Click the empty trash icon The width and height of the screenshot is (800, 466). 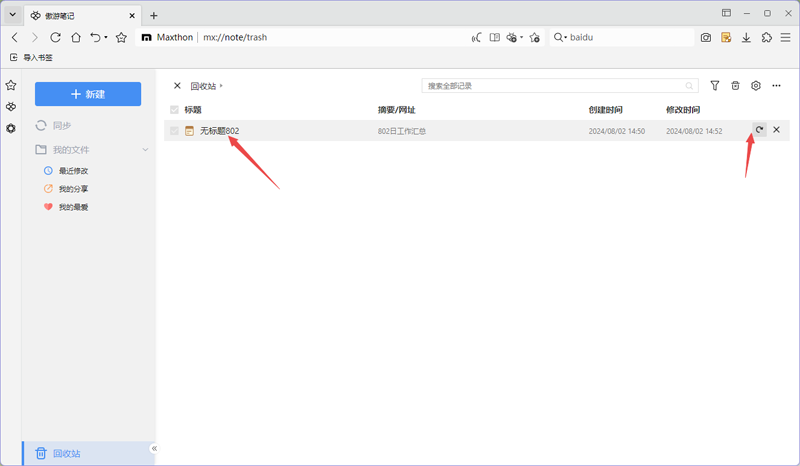coord(735,86)
